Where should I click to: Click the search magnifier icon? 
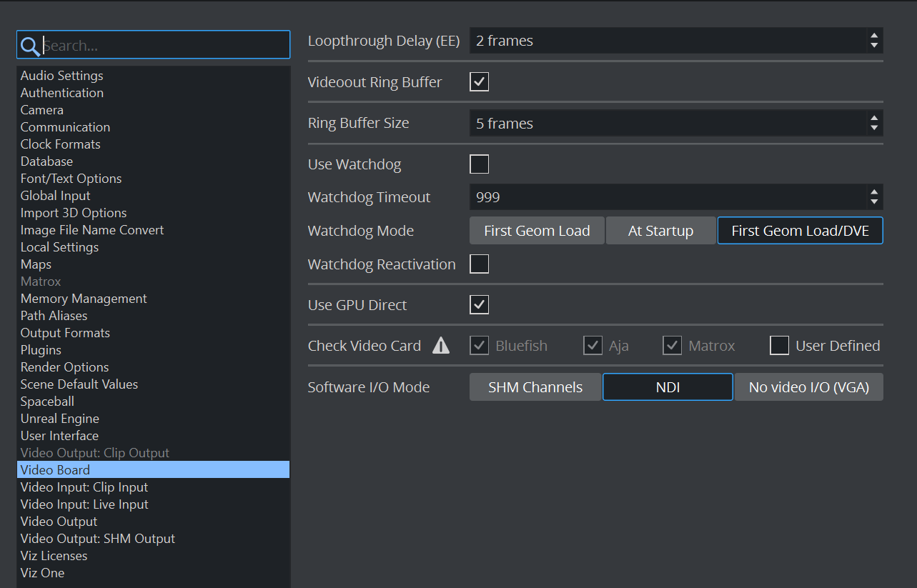pos(30,46)
